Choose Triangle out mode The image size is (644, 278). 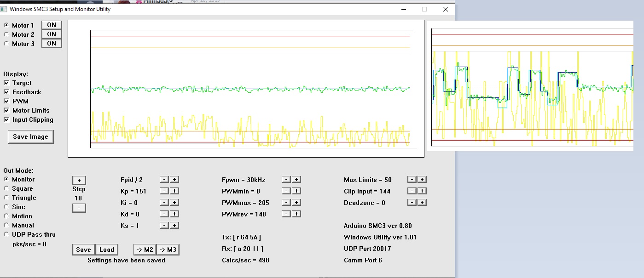(6, 198)
